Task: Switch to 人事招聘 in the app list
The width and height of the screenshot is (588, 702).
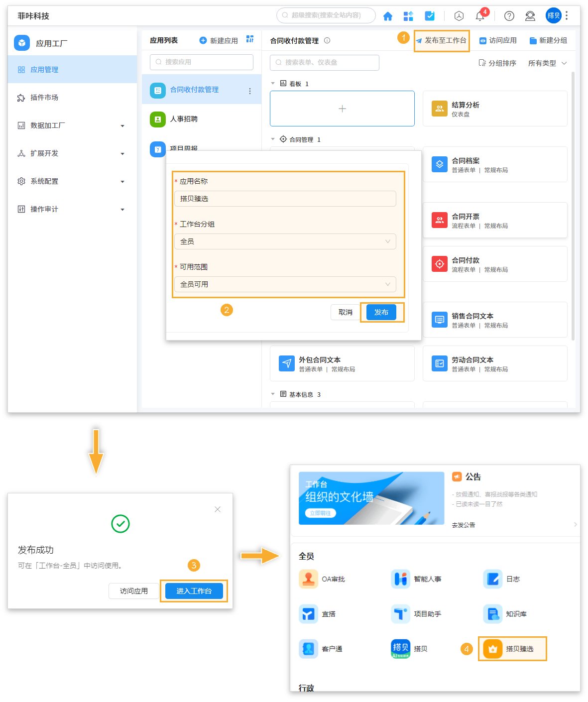Action: click(x=186, y=119)
